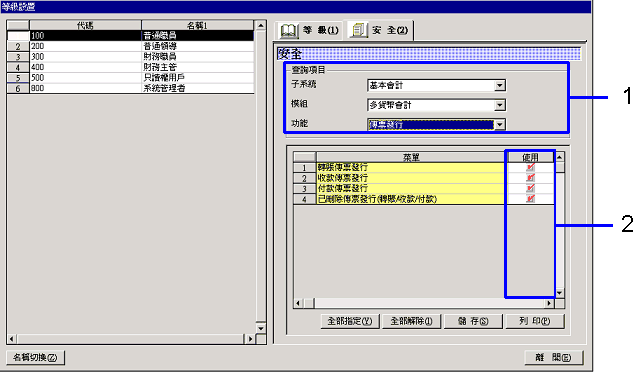This screenshot has width=634, height=373.
Task: Toggle 使用 checkbox for 轉賬傳票發行
Action: 530,167
